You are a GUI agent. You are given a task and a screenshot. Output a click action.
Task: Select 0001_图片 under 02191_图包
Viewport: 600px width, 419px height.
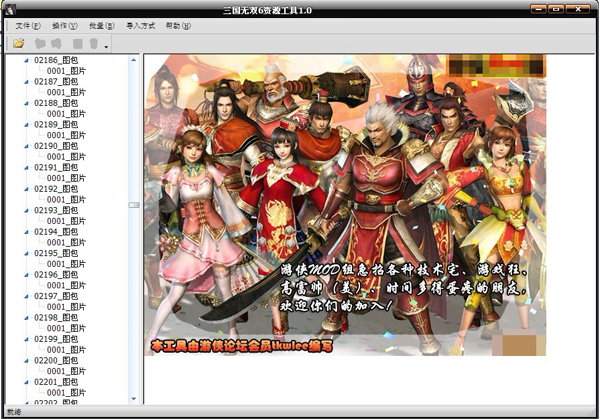click(66, 178)
